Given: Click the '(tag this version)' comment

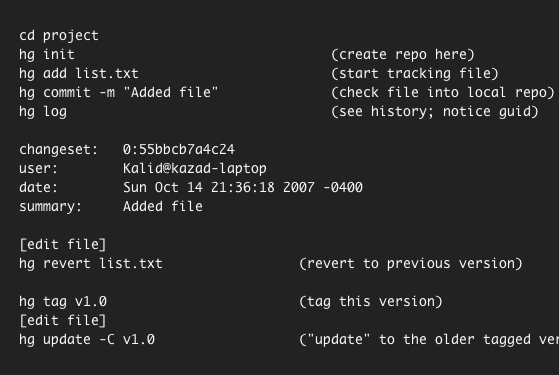Looking at the screenshot, I should click(371, 302).
